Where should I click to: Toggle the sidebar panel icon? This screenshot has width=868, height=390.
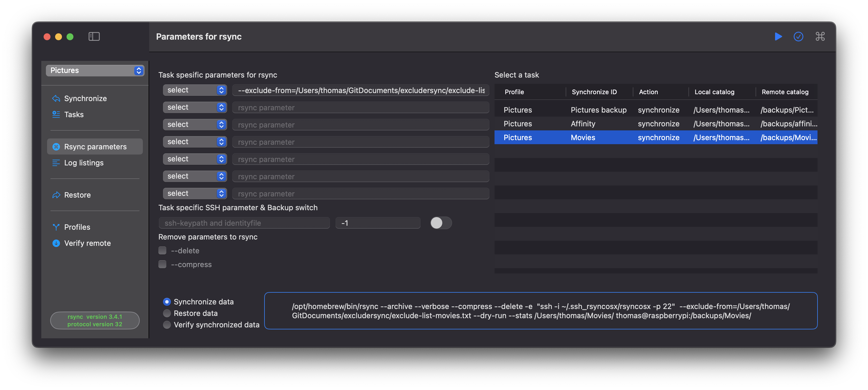[94, 36]
